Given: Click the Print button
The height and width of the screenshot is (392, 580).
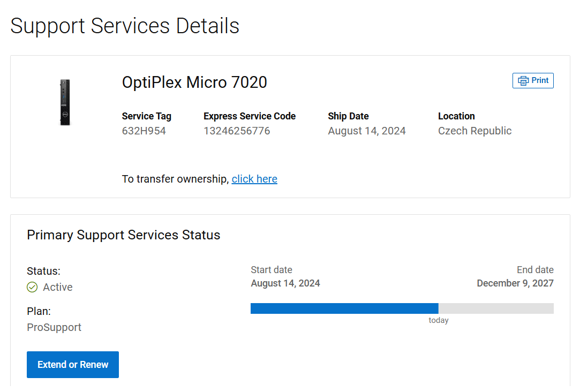Looking at the screenshot, I should 533,81.
